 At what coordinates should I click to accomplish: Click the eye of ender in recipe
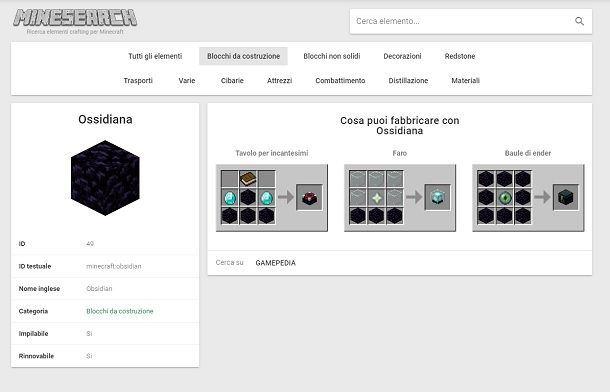(505, 198)
